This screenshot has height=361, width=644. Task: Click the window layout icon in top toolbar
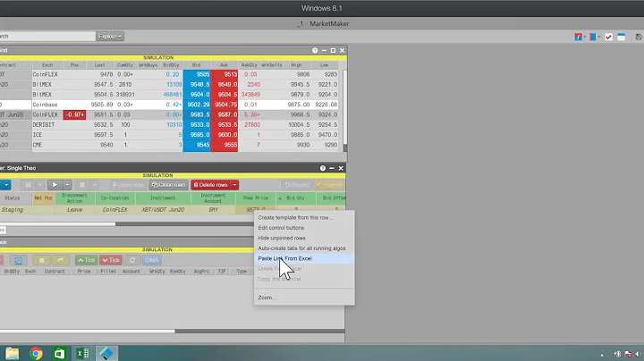pos(621,37)
